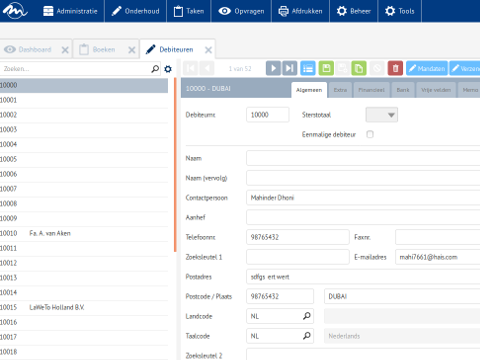Click the Debiteurnr input field
This screenshot has height=360, width=480.
point(268,115)
